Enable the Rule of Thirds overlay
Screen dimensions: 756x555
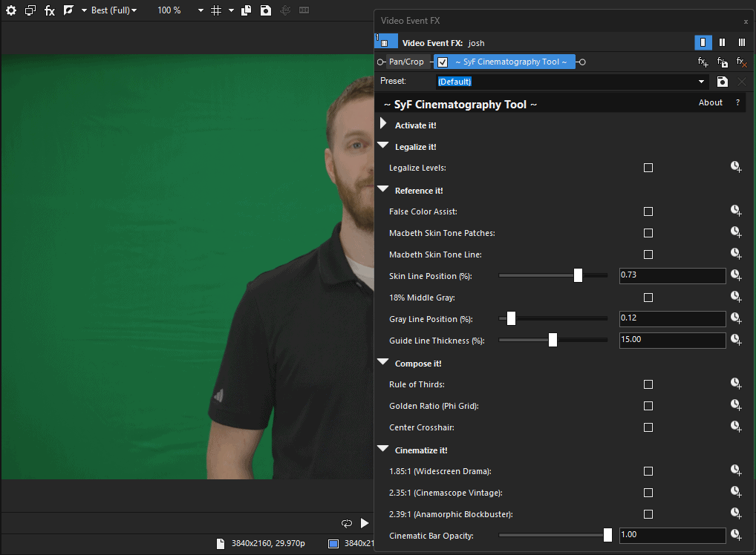point(648,384)
